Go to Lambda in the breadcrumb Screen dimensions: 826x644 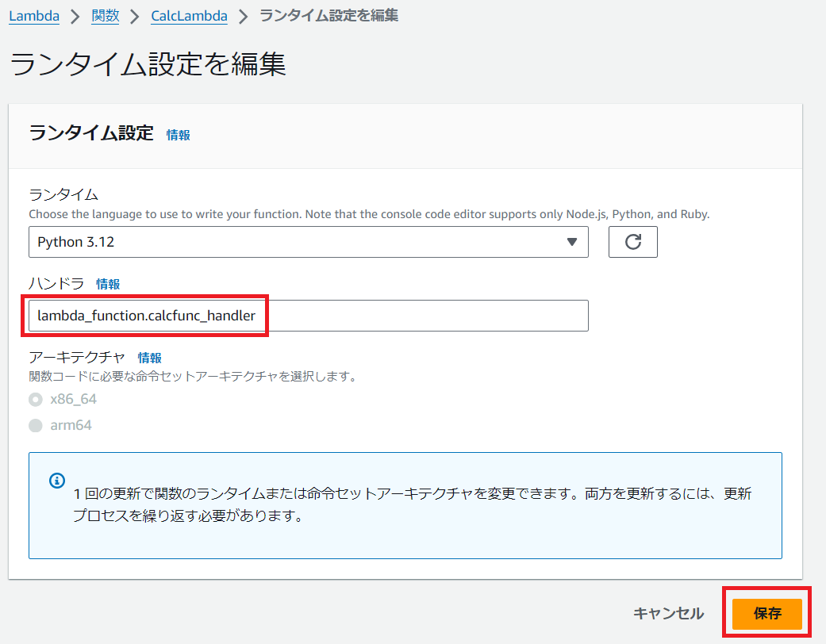(x=34, y=16)
